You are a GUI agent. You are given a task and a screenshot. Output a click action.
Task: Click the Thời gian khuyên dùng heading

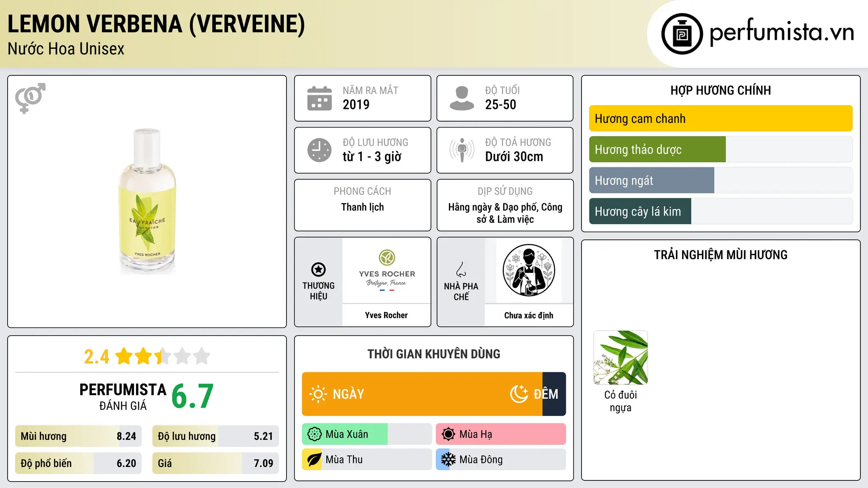[x=434, y=354]
